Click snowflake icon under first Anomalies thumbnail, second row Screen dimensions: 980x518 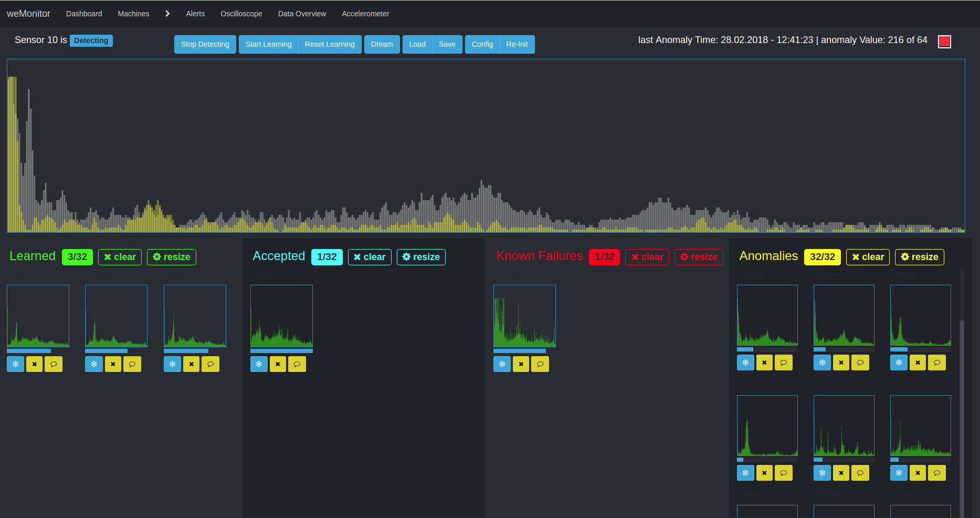(745, 473)
